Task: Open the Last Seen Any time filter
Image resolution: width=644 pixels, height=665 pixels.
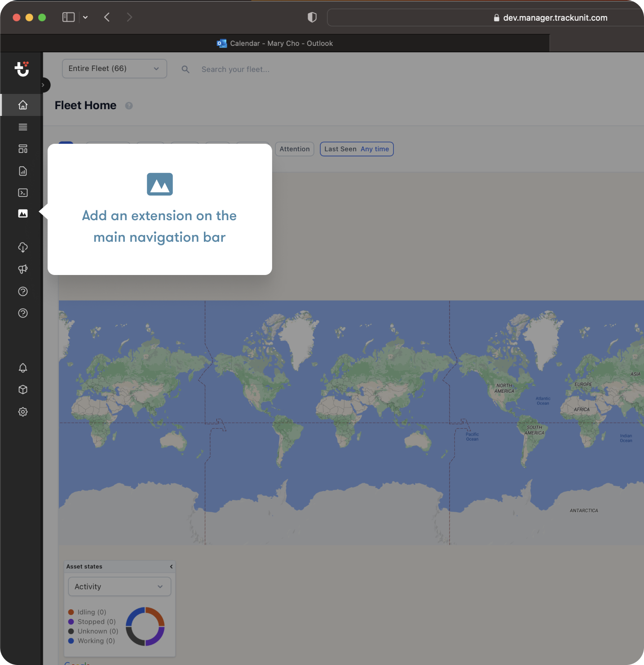Action: pyautogui.click(x=357, y=149)
